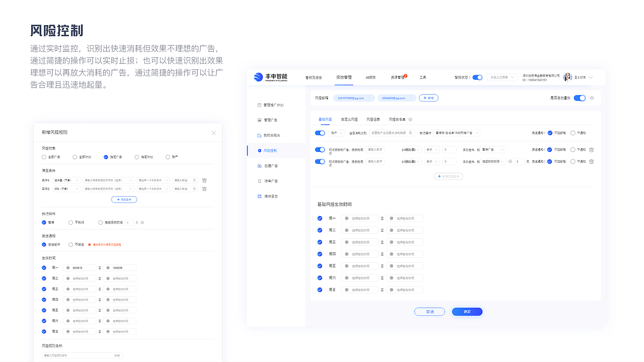Expand the user name dropdown chevron
Screen dimensions: 644x362
point(591,77)
